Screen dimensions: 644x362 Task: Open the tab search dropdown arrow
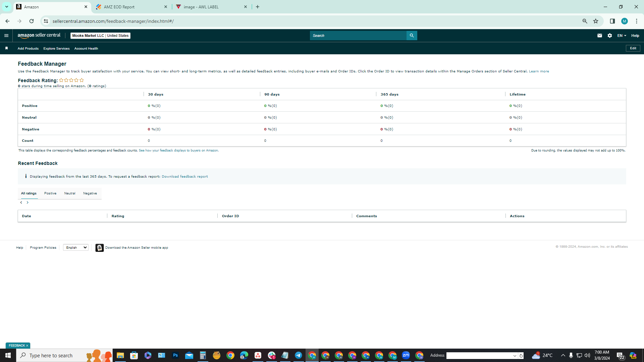click(x=6, y=7)
